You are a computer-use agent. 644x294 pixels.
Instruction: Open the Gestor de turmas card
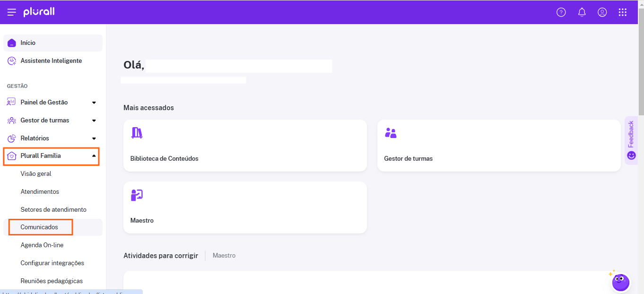pos(499,146)
